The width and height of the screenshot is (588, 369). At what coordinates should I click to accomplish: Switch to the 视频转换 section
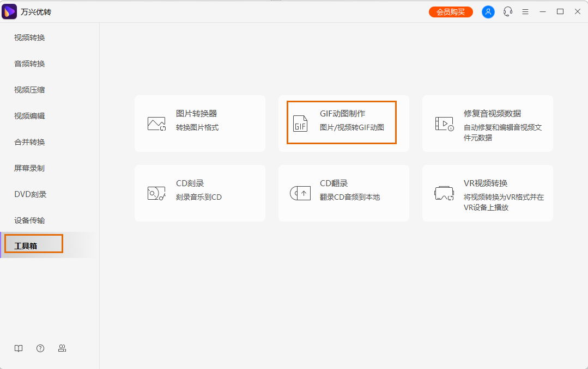point(30,37)
